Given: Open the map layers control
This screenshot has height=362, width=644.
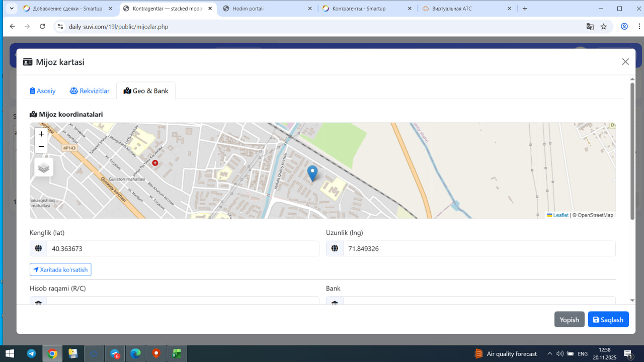Looking at the screenshot, I should click(44, 167).
